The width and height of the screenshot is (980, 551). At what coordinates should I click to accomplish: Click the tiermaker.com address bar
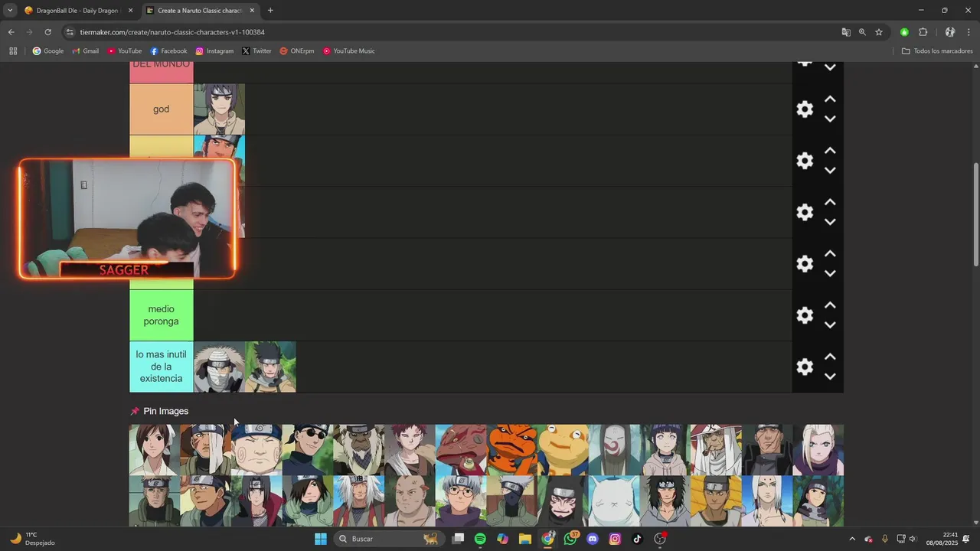(452, 32)
